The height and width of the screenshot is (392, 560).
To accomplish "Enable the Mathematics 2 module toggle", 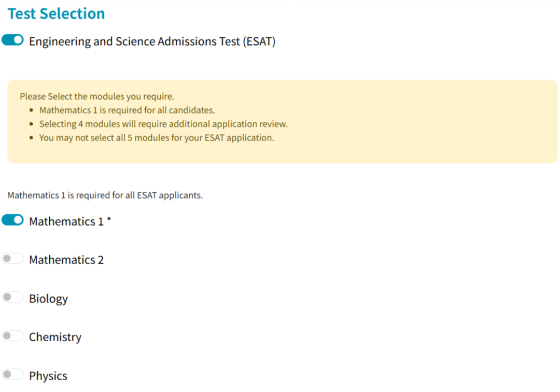I will click(x=12, y=258).
